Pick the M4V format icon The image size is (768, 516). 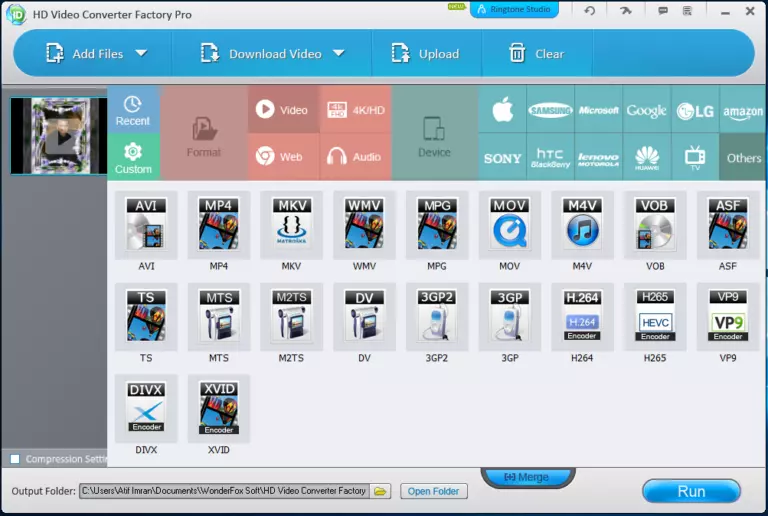click(x=582, y=225)
